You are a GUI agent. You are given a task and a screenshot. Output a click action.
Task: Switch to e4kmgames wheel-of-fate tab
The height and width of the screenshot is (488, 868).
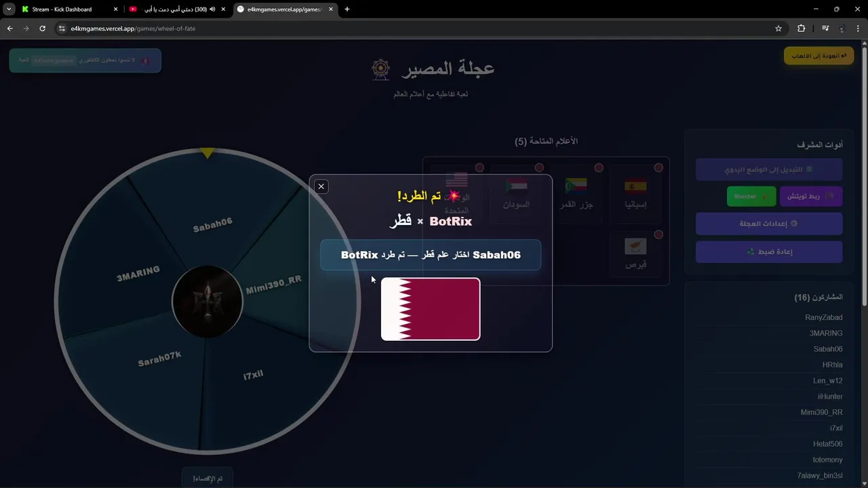click(285, 9)
